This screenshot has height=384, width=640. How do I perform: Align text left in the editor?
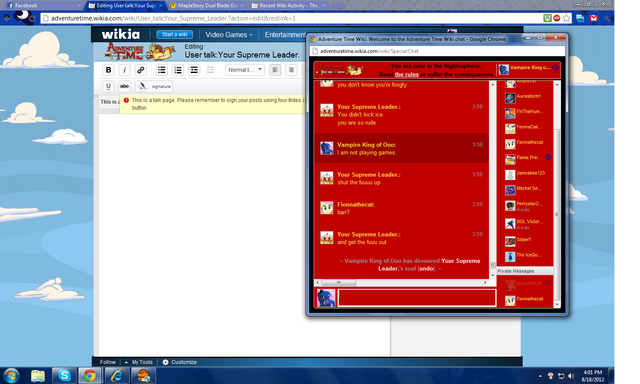coord(275,70)
